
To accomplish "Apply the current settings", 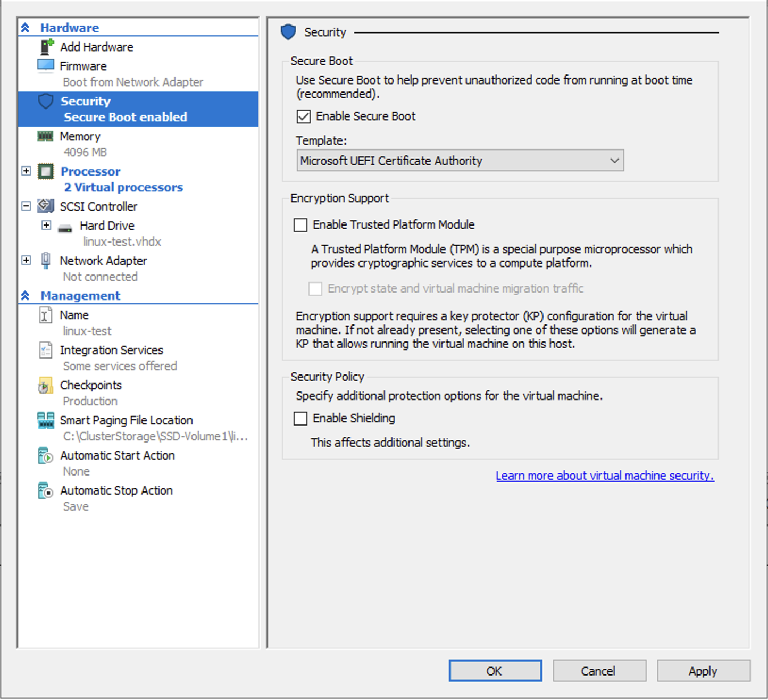I will pyautogui.click(x=703, y=671).
